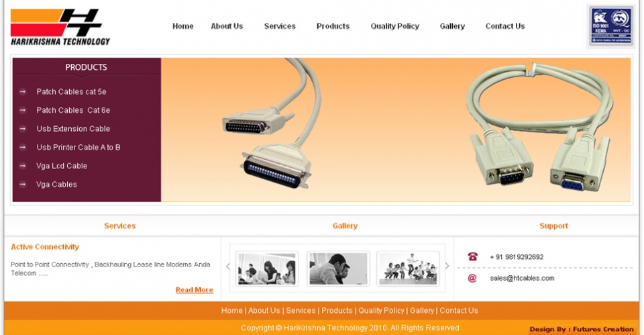644x335 pixels.
Task: Open the About Us page from the header
Action: tap(227, 26)
